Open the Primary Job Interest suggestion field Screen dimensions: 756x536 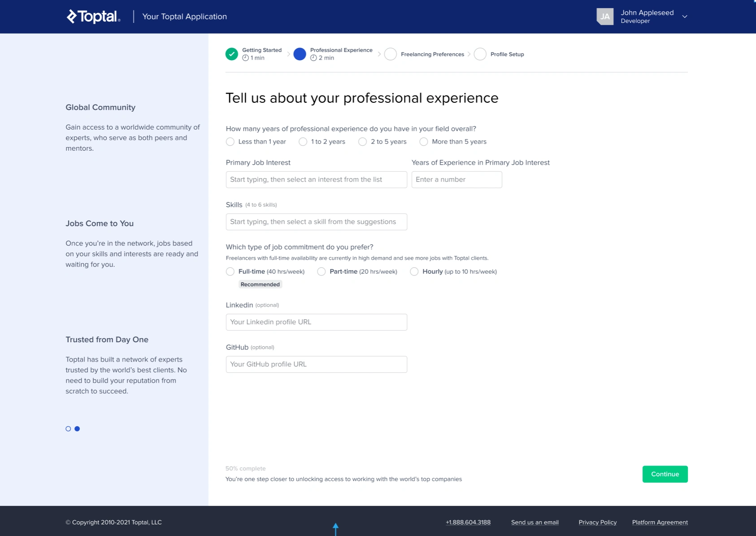pos(316,179)
